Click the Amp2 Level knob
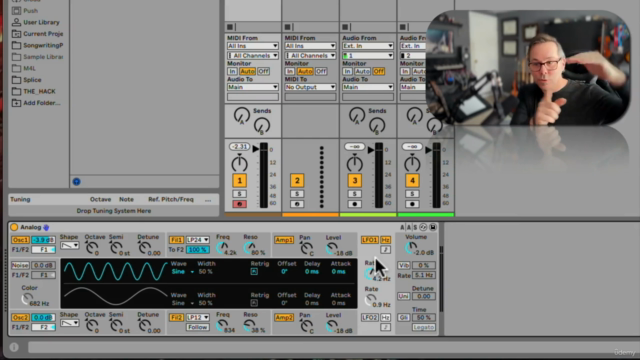Viewport: 640px width, 360px height. point(332,326)
